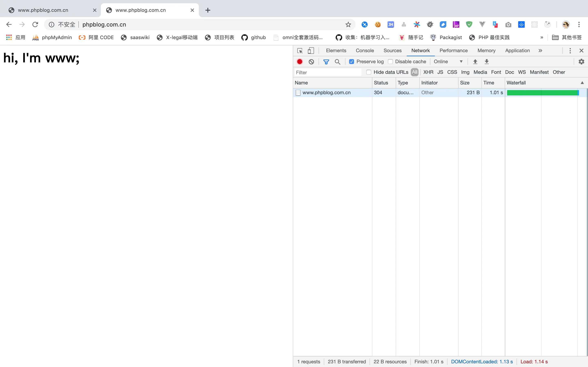The image size is (588, 367).
Task: Open network settings gear icon
Action: pyautogui.click(x=581, y=62)
